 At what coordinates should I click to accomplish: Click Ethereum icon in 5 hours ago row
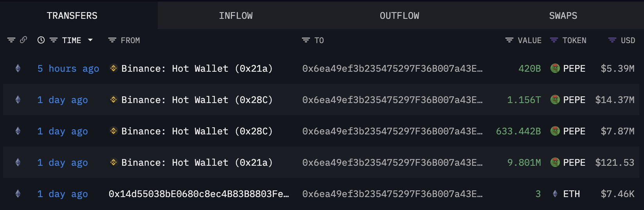(x=18, y=68)
